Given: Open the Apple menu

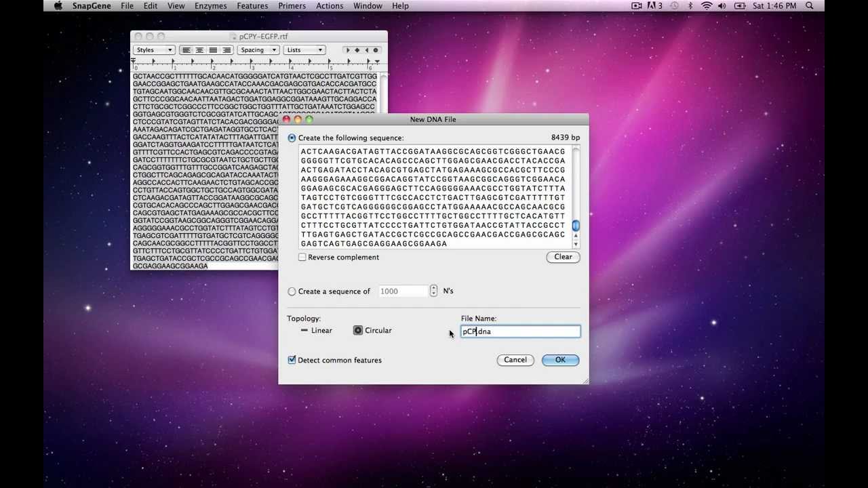Looking at the screenshot, I should (58, 6).
